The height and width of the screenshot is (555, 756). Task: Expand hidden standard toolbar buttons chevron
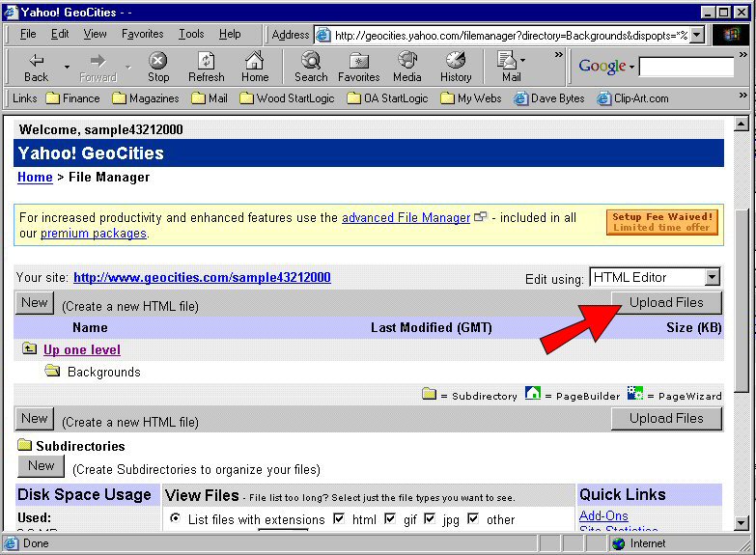(558, 54)
